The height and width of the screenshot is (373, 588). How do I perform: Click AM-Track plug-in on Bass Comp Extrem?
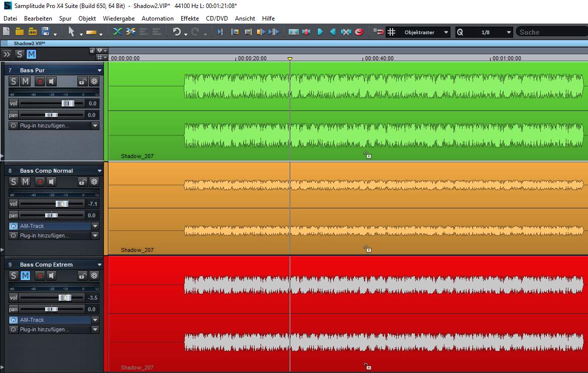point(49,320)
